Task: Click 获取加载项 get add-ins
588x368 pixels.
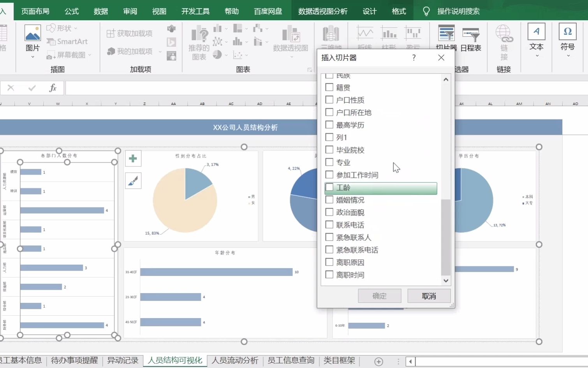Action: [130, 34]
